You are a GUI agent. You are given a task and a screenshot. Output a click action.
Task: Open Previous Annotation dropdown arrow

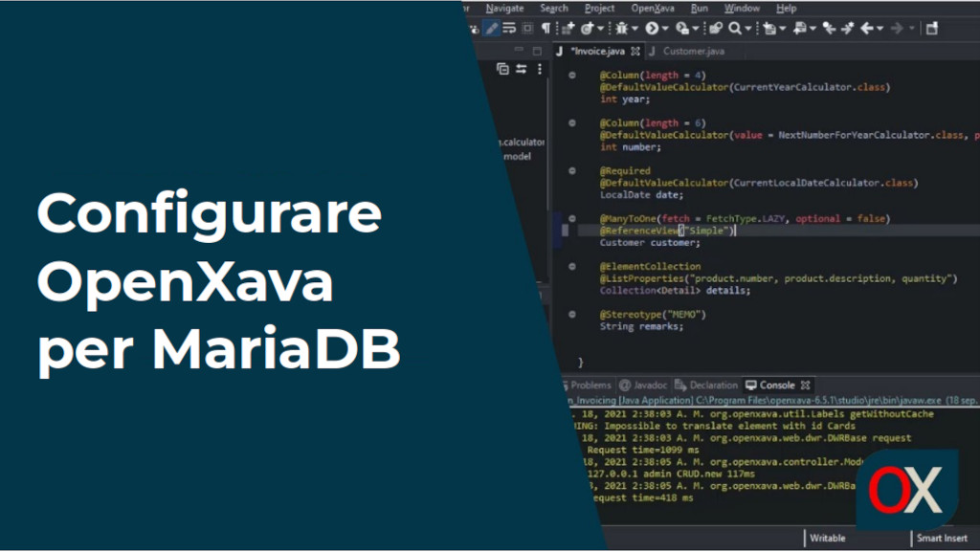point(813,29)
